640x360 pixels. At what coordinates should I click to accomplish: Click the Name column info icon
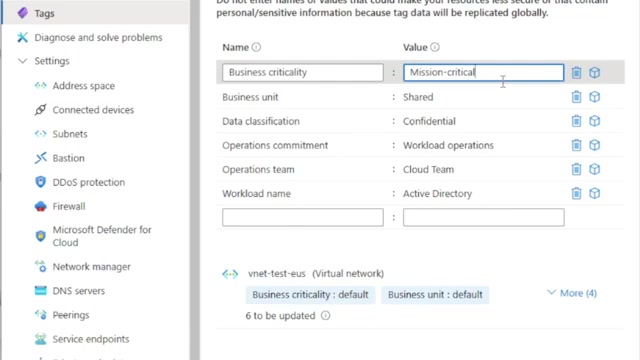[256, 47]
